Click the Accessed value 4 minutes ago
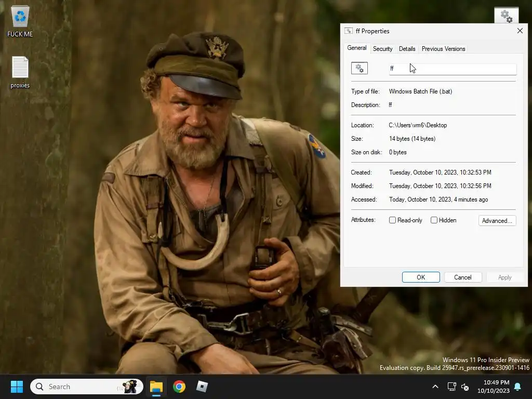 point(438,199)
